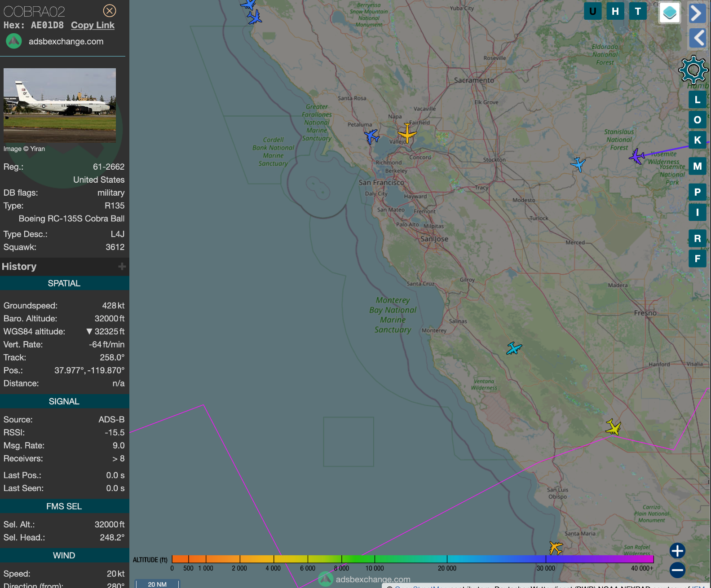711x588 pixels.
Task: Click the Copy Link hyperlink
Action: (93, 25)
